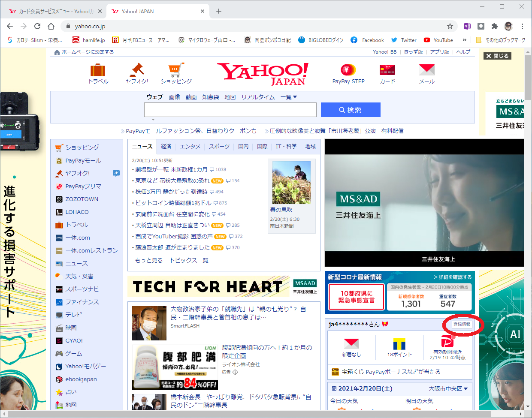
Task: Open the Chrome extensions puzzle icon
Action: 495,26
